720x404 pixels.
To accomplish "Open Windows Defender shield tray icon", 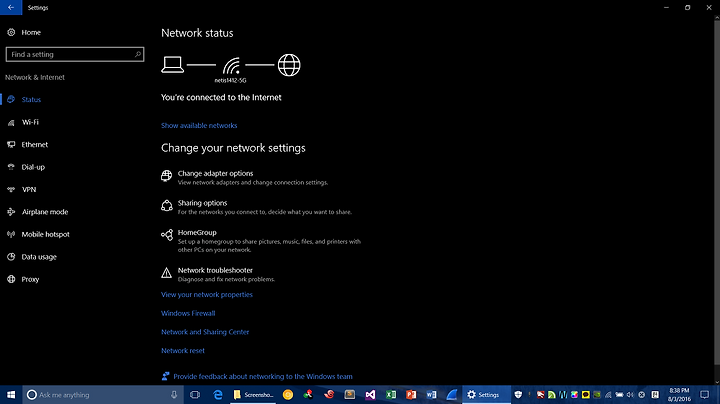I will coord(518,395).
